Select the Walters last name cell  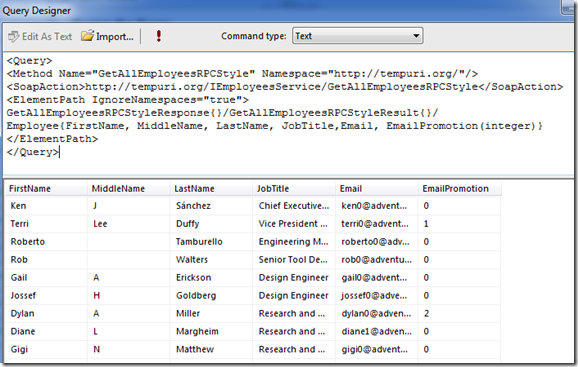(x=211, y=260)
